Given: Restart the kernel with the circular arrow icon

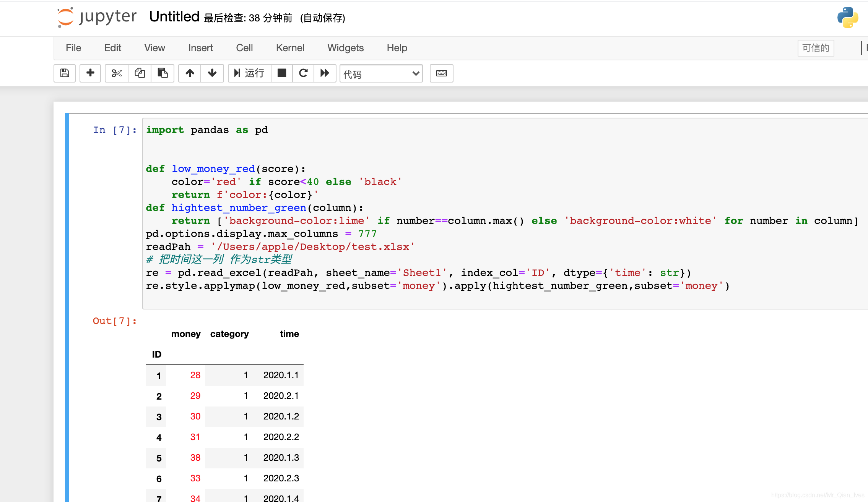Looking at the screenshot, I should tap(303, 73).
